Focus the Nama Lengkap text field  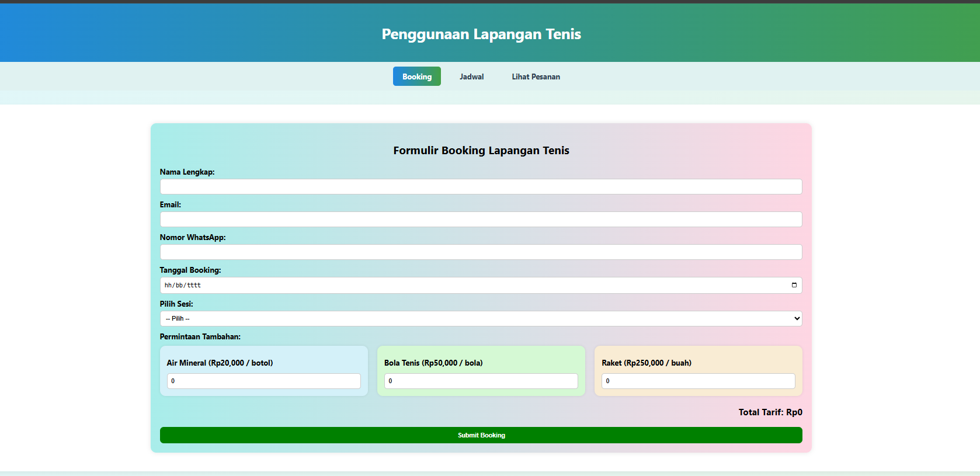click(481, 186)
